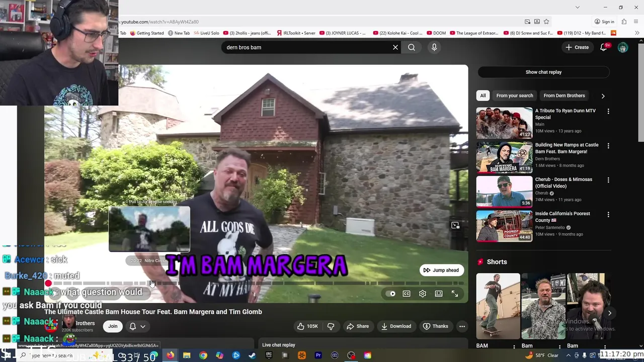Open menu for A Tribute To Ryan Dunn video
The height and width of the screenshot is (362, 644).
(x=608, y=111)
